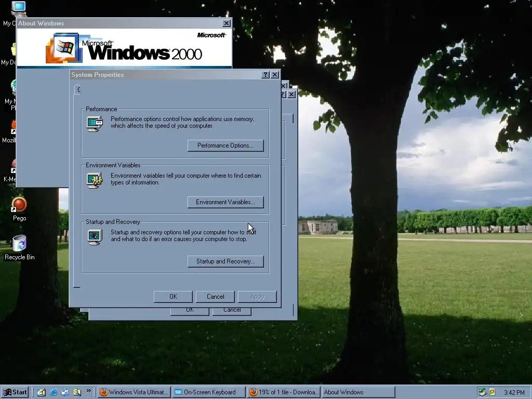Close the rear dialog behind System Properties
The width and height of the screenshot is (532, 399).
tap(291, 95)
